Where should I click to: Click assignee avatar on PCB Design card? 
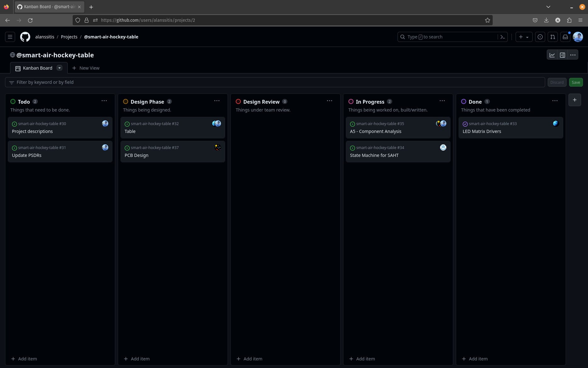coord(218,147)
